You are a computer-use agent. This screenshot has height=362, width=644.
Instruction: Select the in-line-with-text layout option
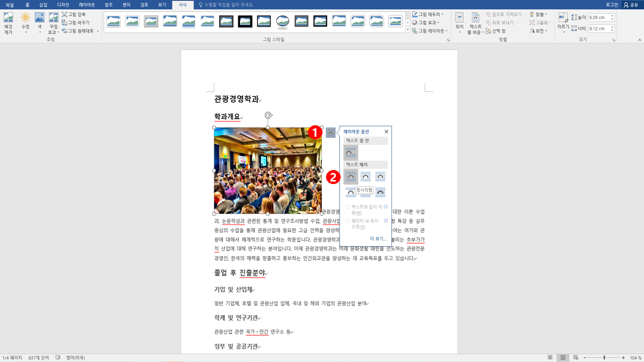point(351,152)
